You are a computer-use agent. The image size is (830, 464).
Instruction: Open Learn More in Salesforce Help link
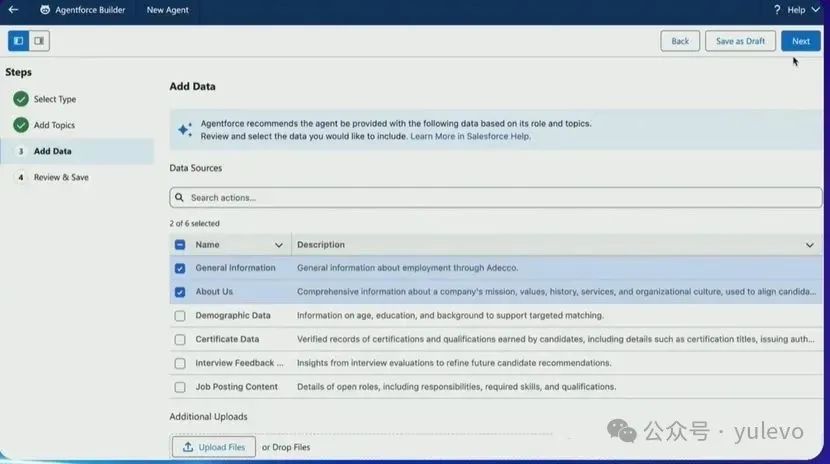[x=470, y=136]
